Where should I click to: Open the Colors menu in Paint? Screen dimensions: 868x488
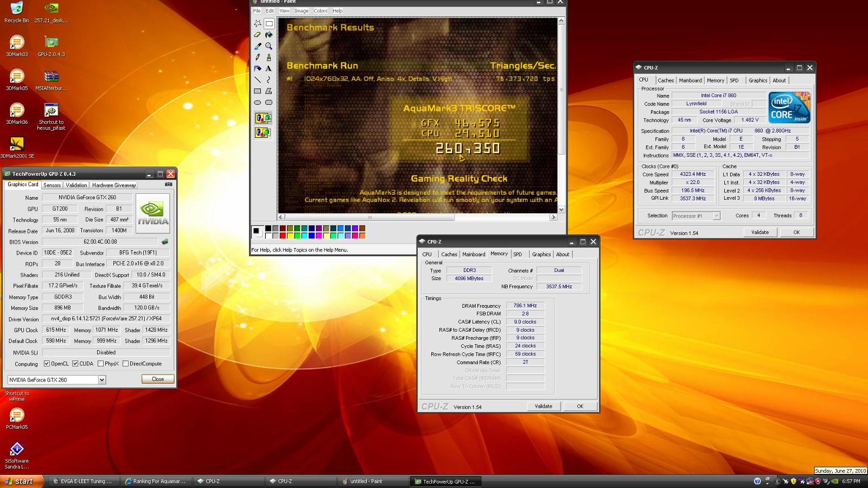tap(321, 11)
